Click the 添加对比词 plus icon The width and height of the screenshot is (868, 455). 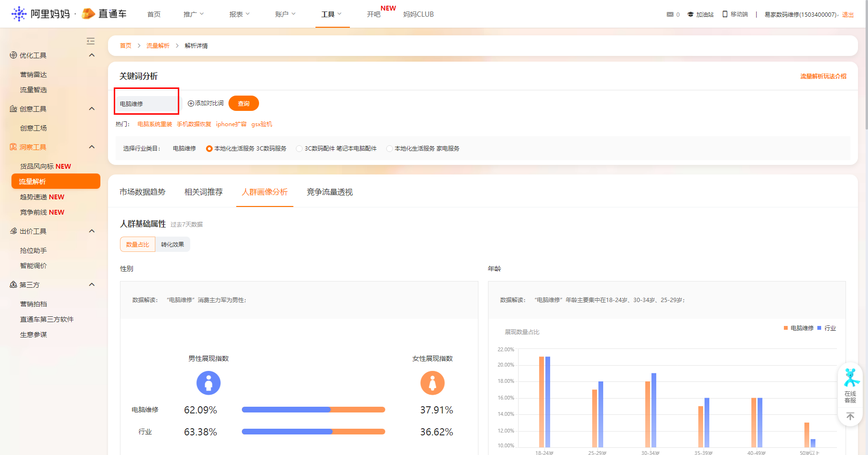(x=191, y=104)
